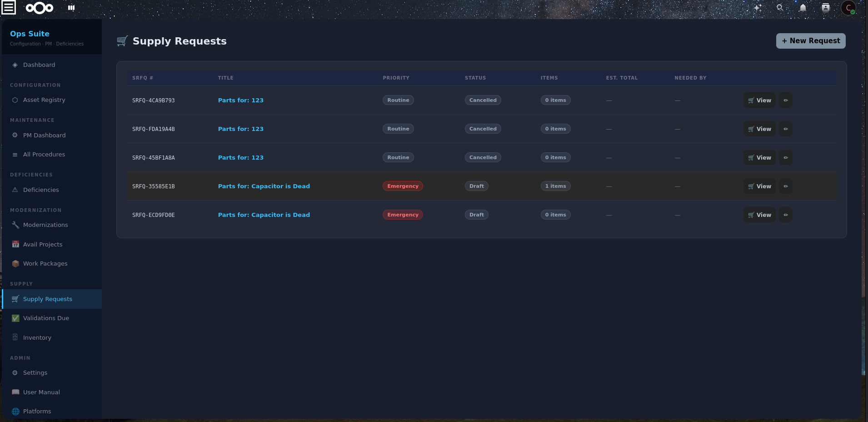The height and width of the screenshot is (422, 868).
Task: Click the Avail Projects calendar icon
Action: pos(15,245)
